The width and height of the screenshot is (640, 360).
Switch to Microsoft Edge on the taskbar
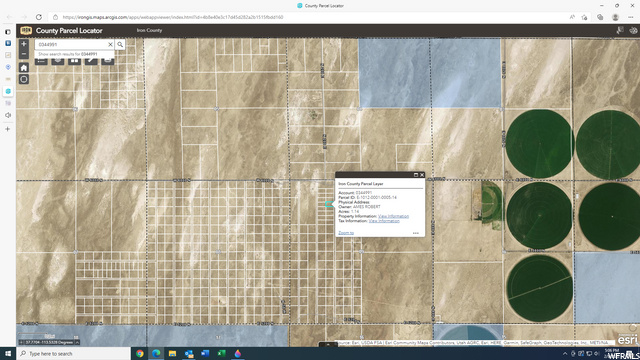[x=156, y=353]
